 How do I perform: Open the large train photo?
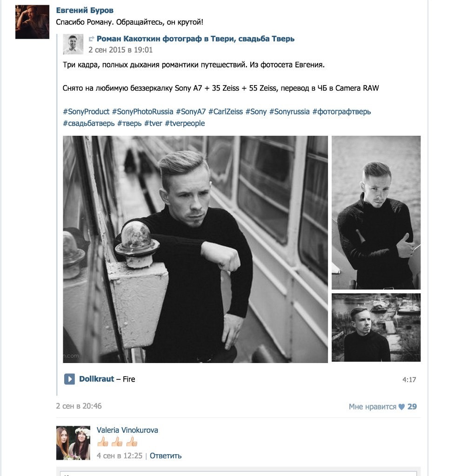pos(195,249)
